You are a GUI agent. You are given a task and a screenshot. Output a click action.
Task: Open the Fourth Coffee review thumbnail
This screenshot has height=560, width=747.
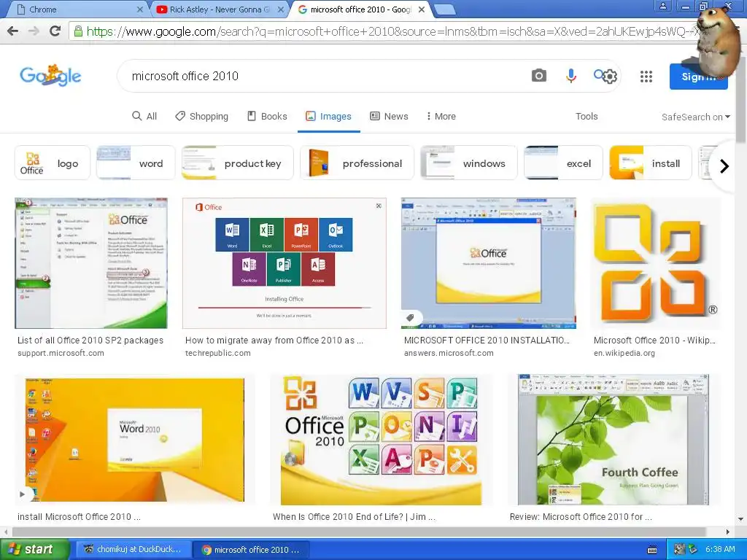tap(614, 439)
